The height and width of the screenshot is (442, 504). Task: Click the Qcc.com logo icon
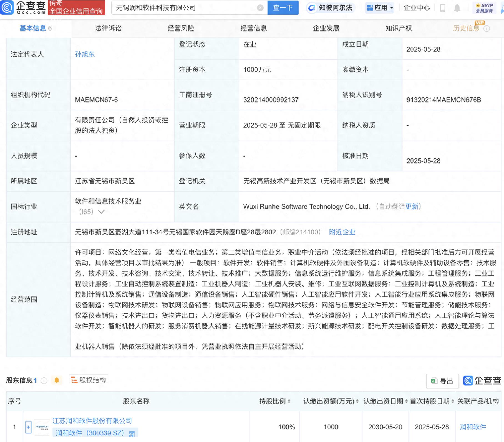7,7
